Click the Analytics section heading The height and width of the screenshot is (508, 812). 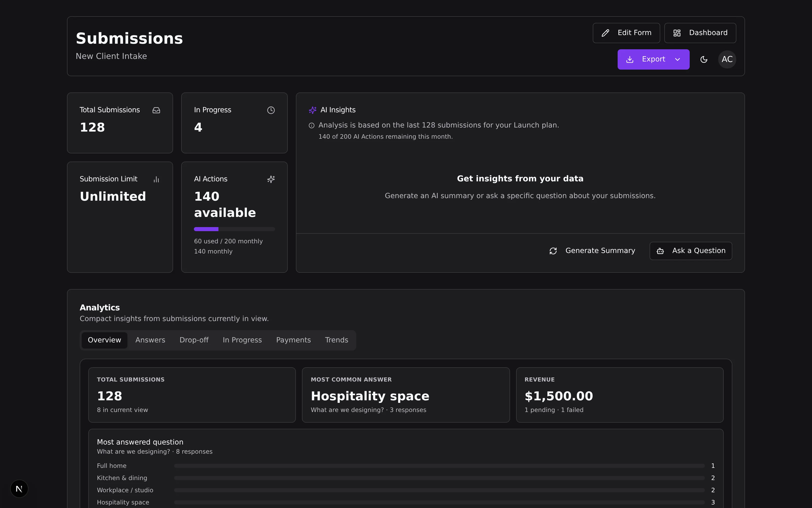point(100,308)
